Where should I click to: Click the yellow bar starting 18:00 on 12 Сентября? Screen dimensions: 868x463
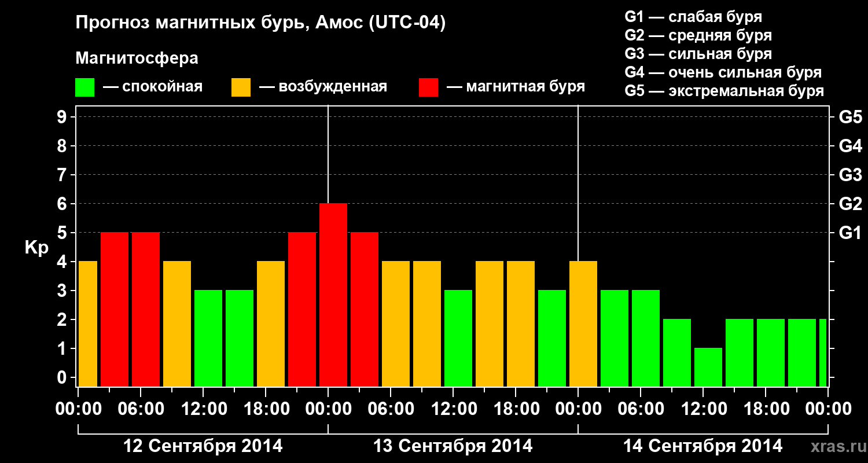pos(271,324)
